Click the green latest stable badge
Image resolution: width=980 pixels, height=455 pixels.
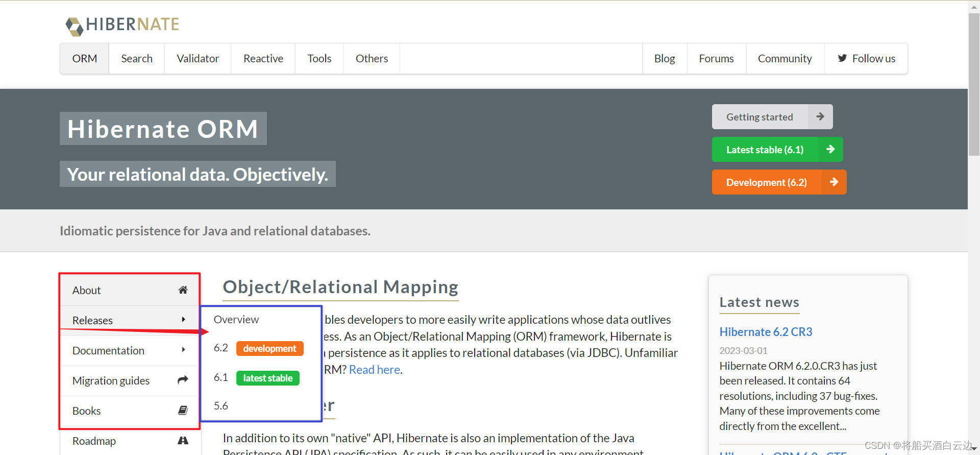pos(268,378)
